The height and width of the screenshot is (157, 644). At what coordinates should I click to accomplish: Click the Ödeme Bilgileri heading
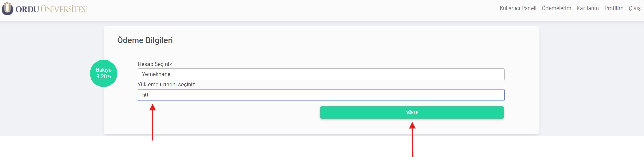(x=145, y=40)
